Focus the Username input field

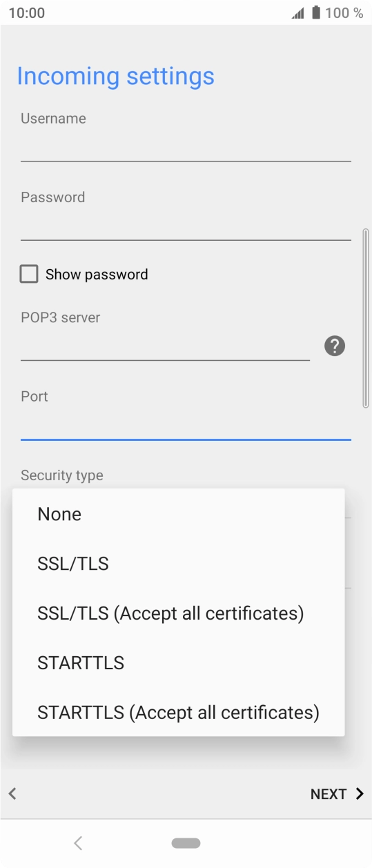[186, 146]
